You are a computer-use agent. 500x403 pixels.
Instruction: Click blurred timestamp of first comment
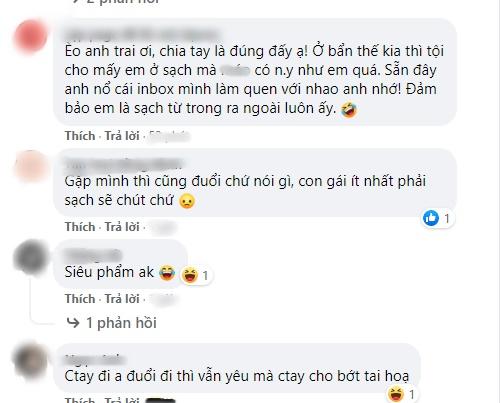169,136
